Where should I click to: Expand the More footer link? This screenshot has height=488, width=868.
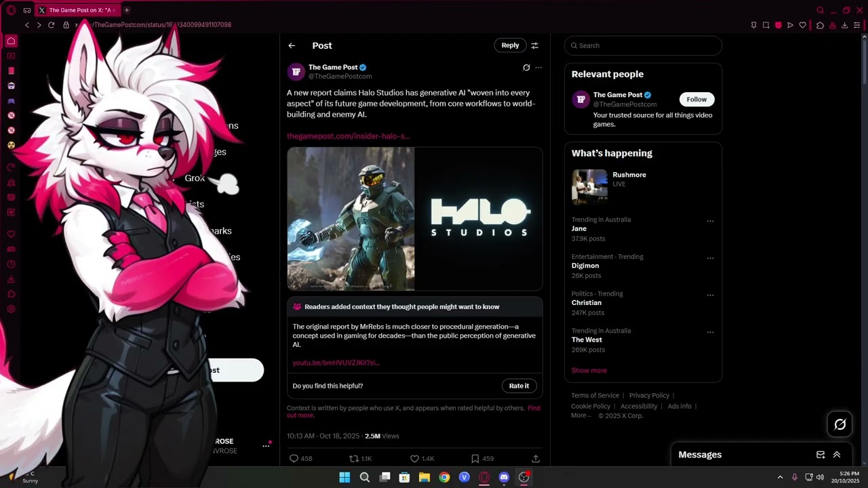tap(581, 415)
